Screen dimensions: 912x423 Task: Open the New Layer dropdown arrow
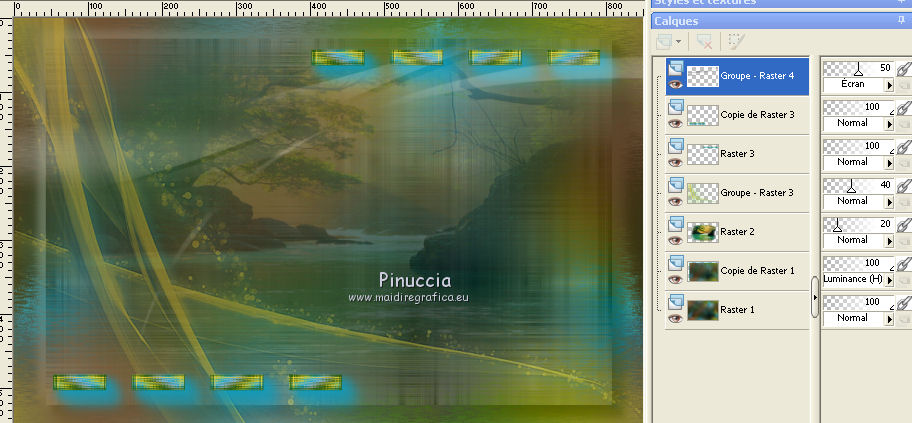[678, 42]
